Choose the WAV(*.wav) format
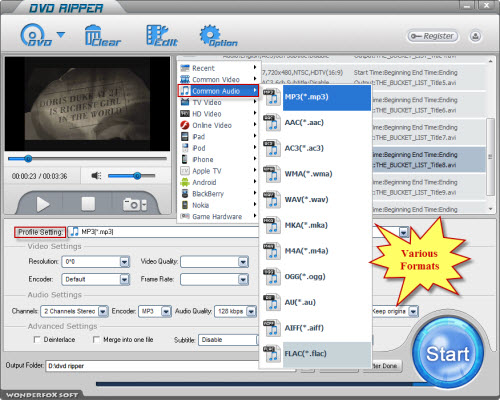 (316, 200)
